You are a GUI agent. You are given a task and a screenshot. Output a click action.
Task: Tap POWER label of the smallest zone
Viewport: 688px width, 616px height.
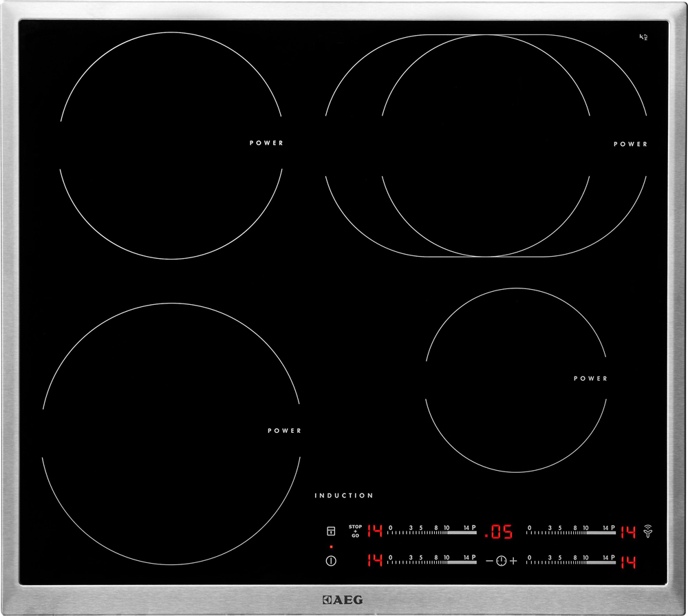coord(590,379)
